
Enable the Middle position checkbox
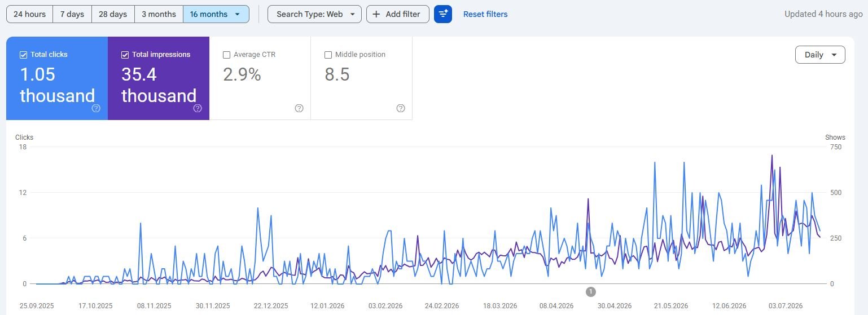coord(328,55)
